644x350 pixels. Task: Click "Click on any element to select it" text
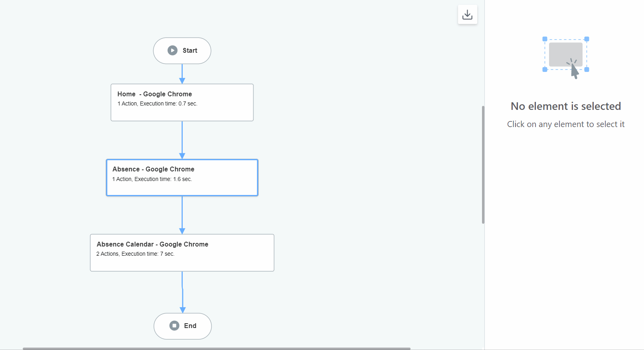point(566,124)
